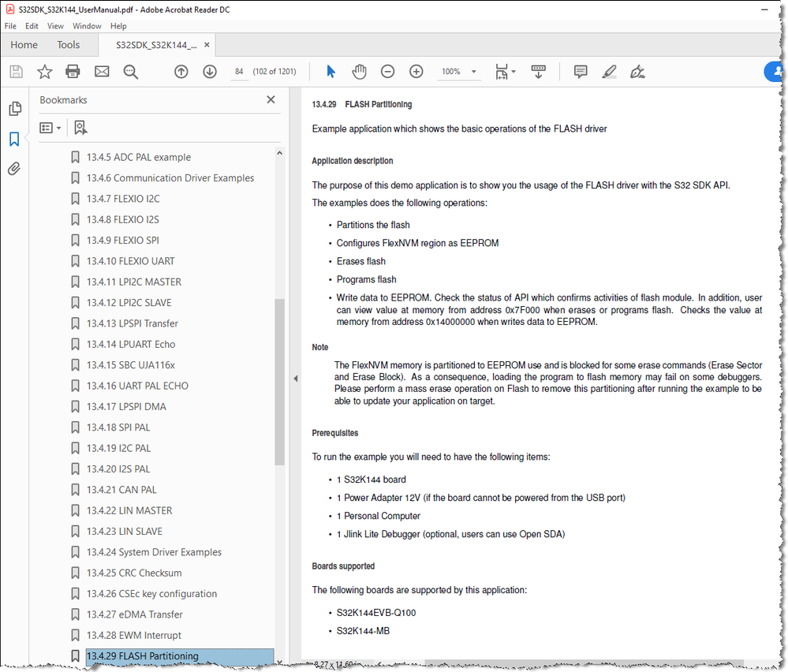788x672 pixels.
Task: Add a sticky note comment
Action: point(581,72)
